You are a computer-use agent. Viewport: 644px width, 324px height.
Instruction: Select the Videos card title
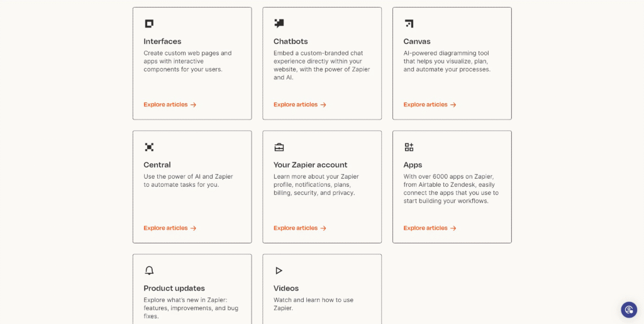pos(286,288)
